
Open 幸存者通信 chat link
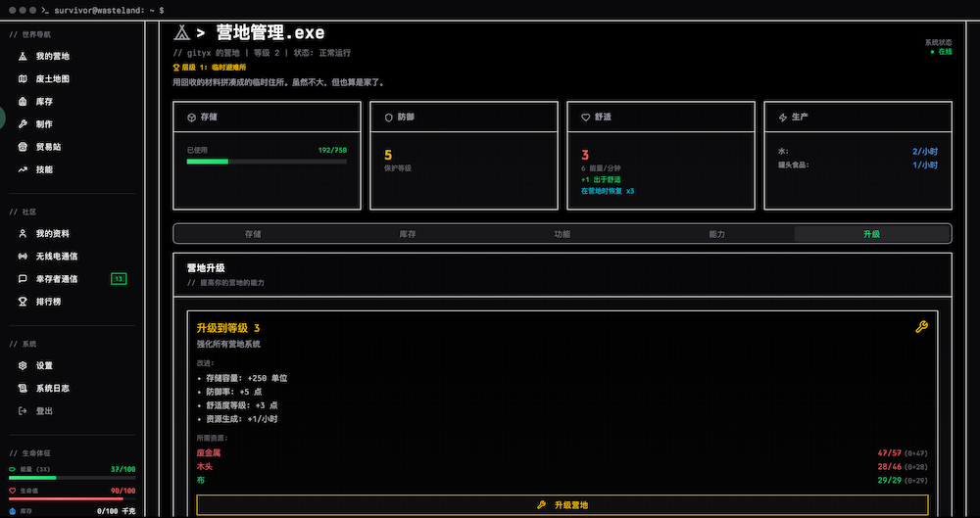56,279
